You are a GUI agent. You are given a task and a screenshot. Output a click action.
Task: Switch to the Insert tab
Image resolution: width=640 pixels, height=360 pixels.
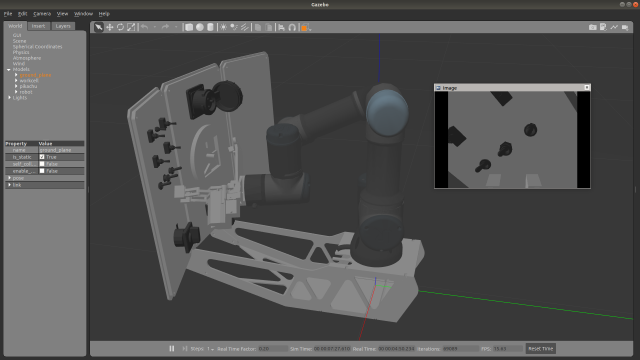[x=38, y=26]
